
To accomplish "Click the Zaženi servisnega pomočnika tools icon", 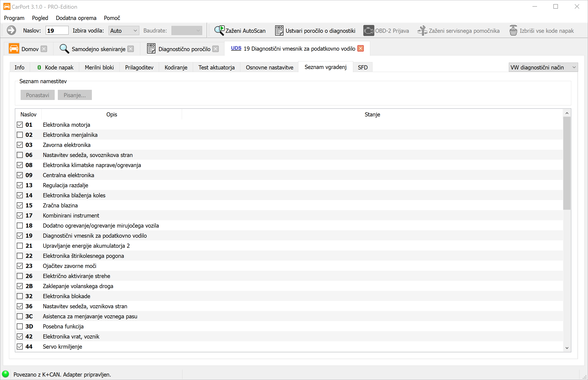I will [x=422, y=31].
